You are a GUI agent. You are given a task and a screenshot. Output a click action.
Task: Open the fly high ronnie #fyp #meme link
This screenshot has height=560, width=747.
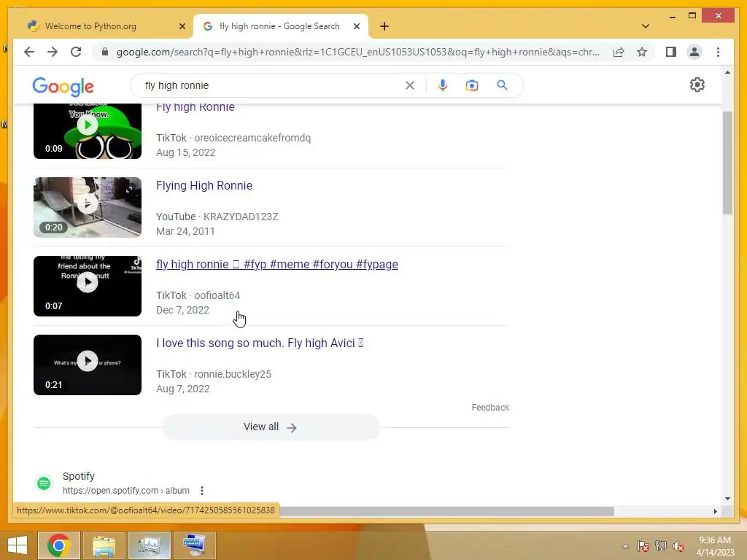(x=276, y=264)
